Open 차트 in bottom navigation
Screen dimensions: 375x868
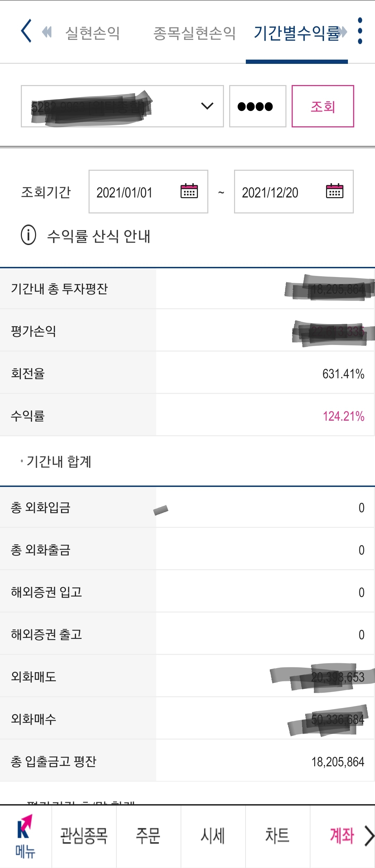click(x=277, y=836)
